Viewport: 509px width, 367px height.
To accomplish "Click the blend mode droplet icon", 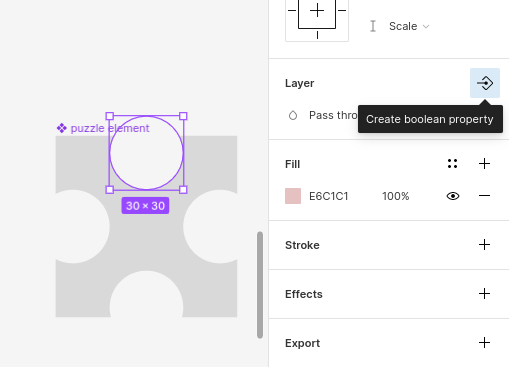I will pos(293,115).
